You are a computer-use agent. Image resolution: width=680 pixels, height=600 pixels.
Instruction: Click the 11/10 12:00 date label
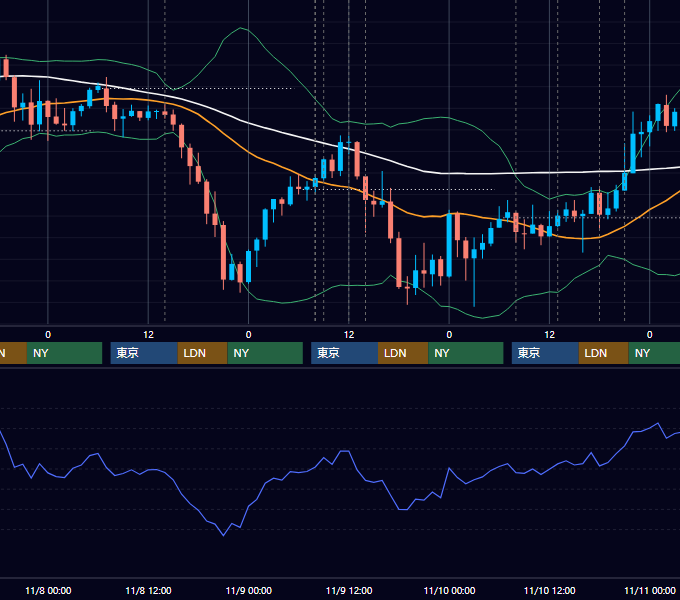pyautogui.click(x=549, y=590)
